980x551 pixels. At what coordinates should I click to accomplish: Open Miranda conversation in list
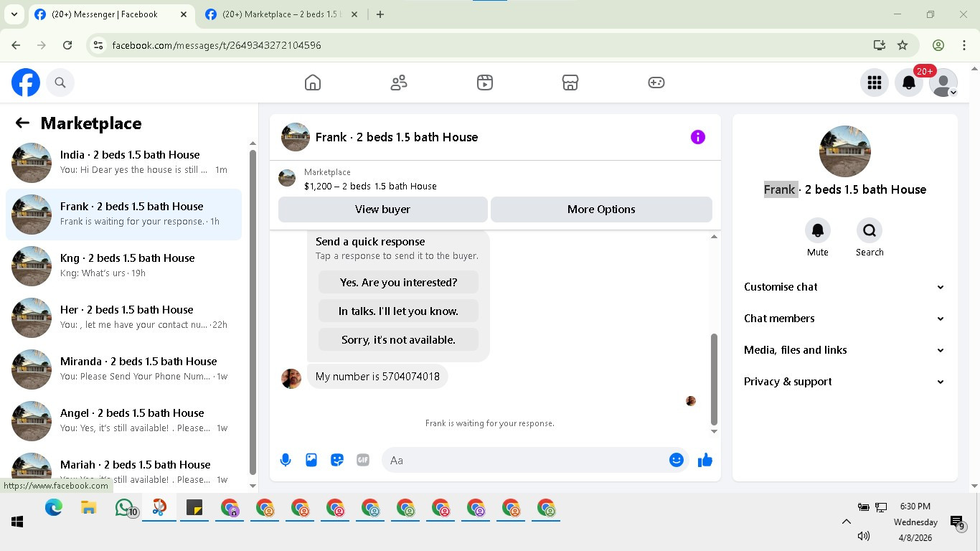123,369
